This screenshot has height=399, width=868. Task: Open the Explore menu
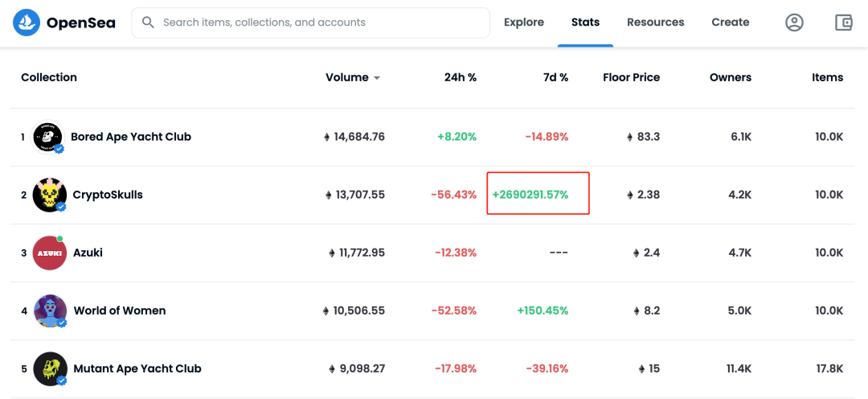click(x=524, y=23)
